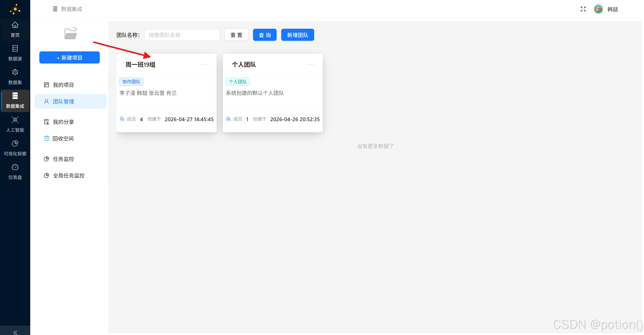
Task: Collapse the sidebar with double-chevron arrow
Action: click(15, 332)
